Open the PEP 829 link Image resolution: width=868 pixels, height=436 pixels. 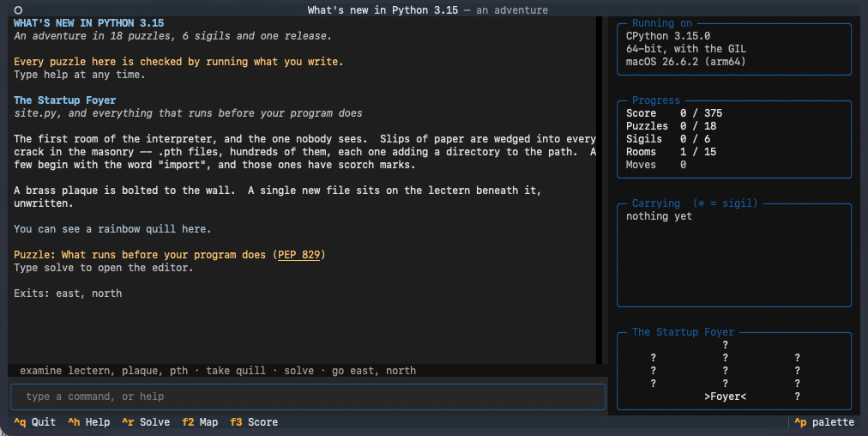tap(299, 255)
